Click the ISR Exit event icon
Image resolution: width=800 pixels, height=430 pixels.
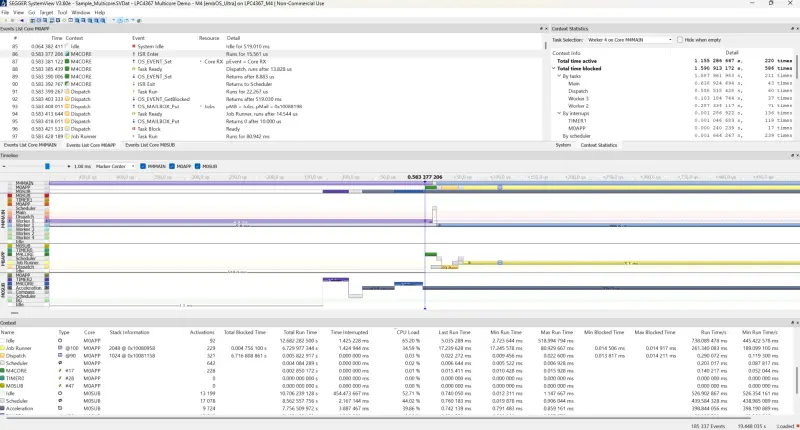tap(134, 84)
